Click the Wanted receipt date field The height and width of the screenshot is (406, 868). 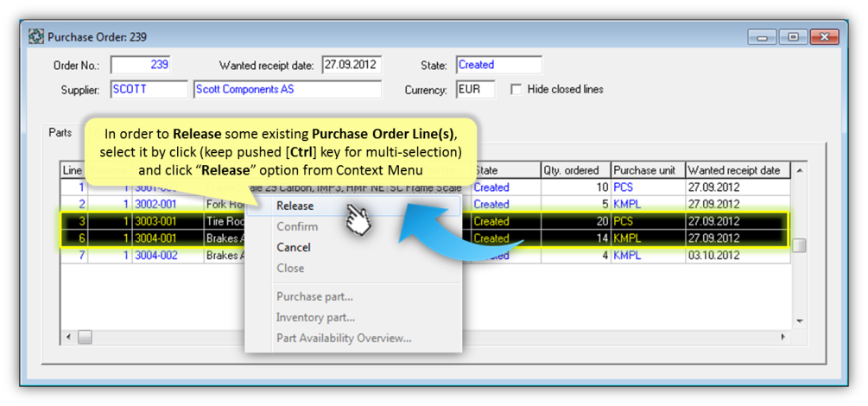pos(351,65)
